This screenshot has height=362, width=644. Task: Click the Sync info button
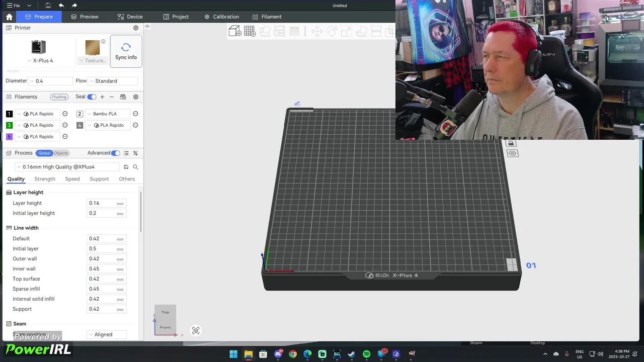coord(126,51)
